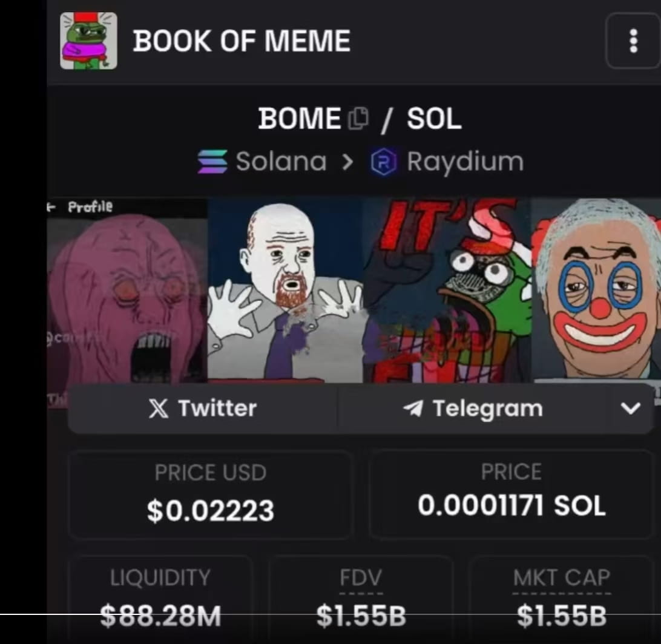Click the clown face banner image

pos(595,290)
